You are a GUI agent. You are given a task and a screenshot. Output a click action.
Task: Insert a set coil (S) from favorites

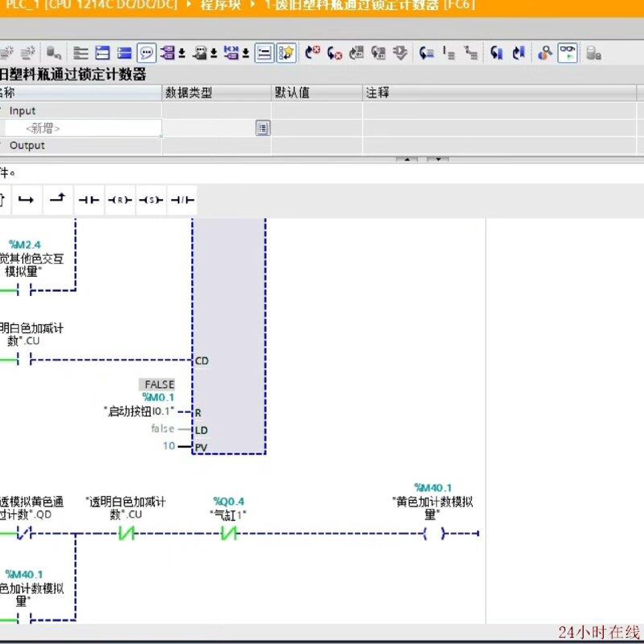(x=151, y=199)
